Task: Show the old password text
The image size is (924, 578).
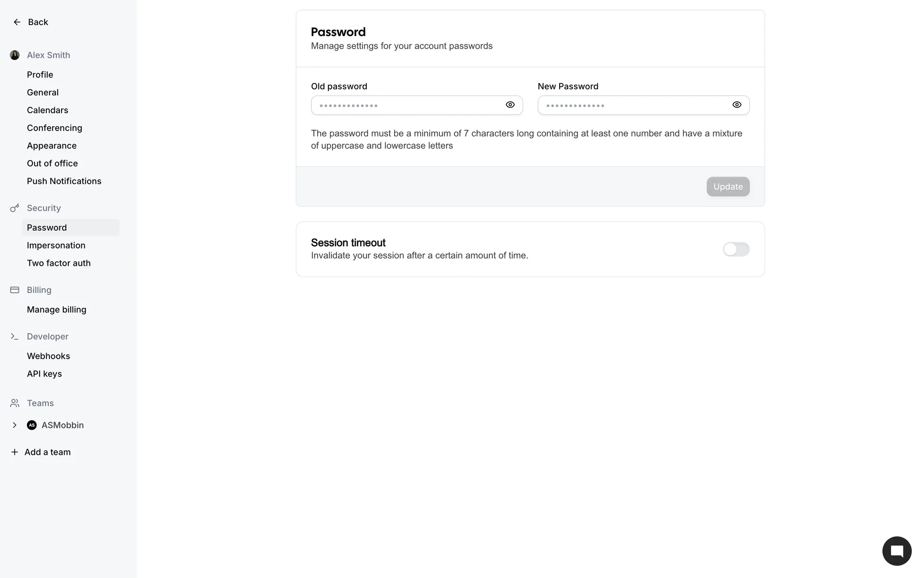Action: click(510, 105)
